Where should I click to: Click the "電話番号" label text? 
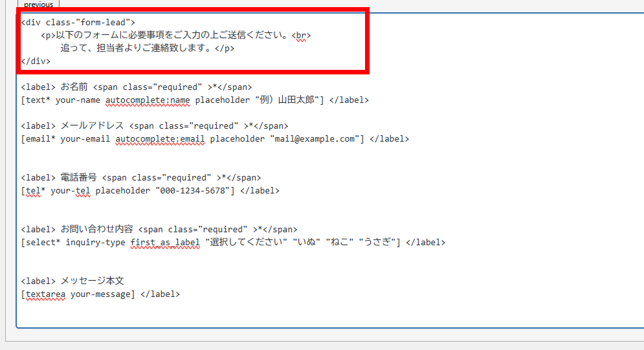(x=78, y=178)
